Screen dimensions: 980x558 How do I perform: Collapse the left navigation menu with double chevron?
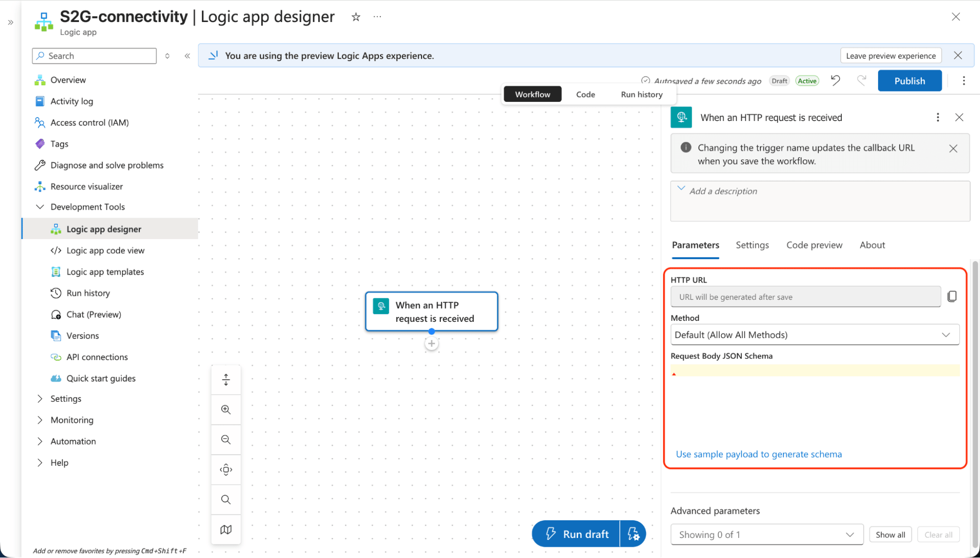pyautogui.click(x=187, y=56)
